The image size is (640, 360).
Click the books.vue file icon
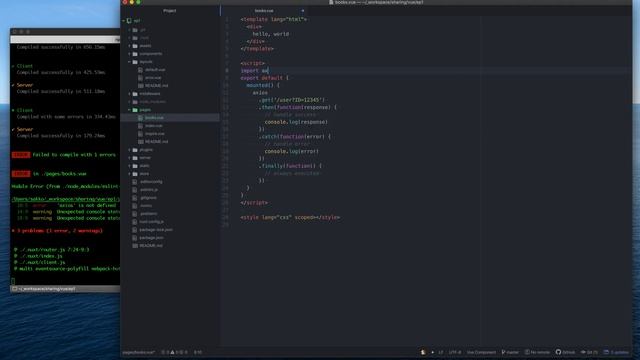[140, 118]
